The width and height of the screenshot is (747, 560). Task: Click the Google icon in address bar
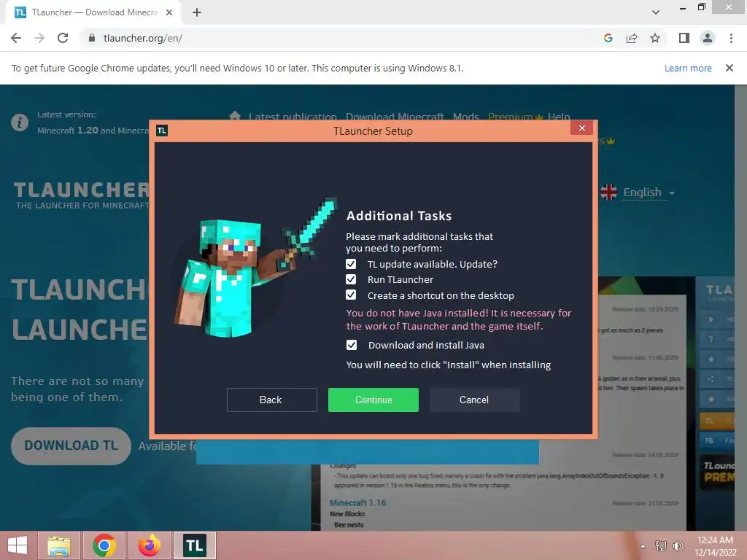click(608, 38)
